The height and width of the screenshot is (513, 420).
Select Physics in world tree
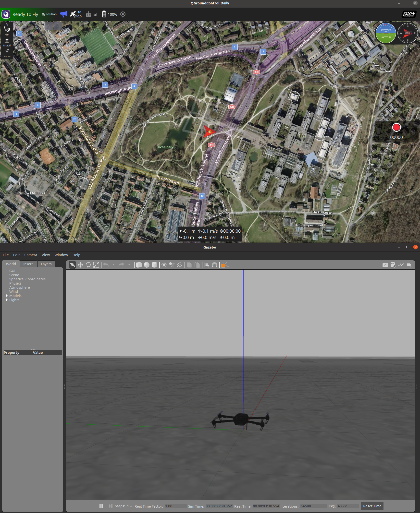click(15, 283)
